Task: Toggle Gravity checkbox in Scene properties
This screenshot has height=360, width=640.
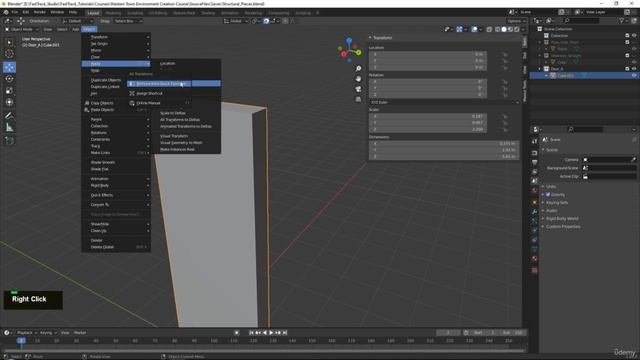Action: coord(548,194)
